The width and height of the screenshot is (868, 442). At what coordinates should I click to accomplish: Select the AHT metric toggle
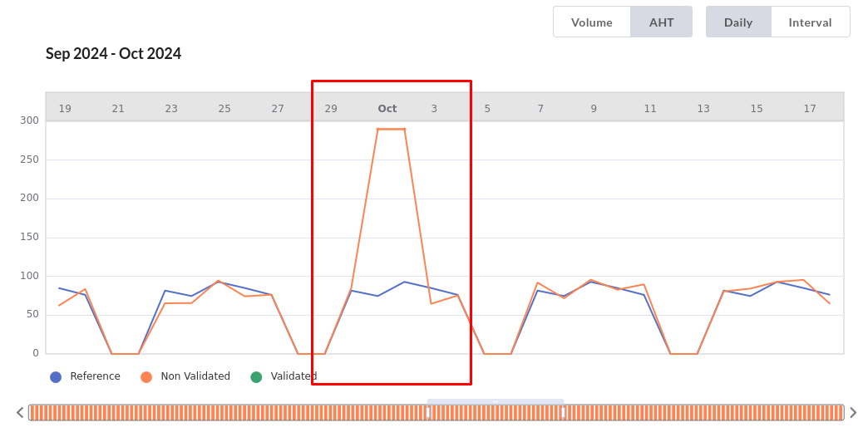[661, 22]
